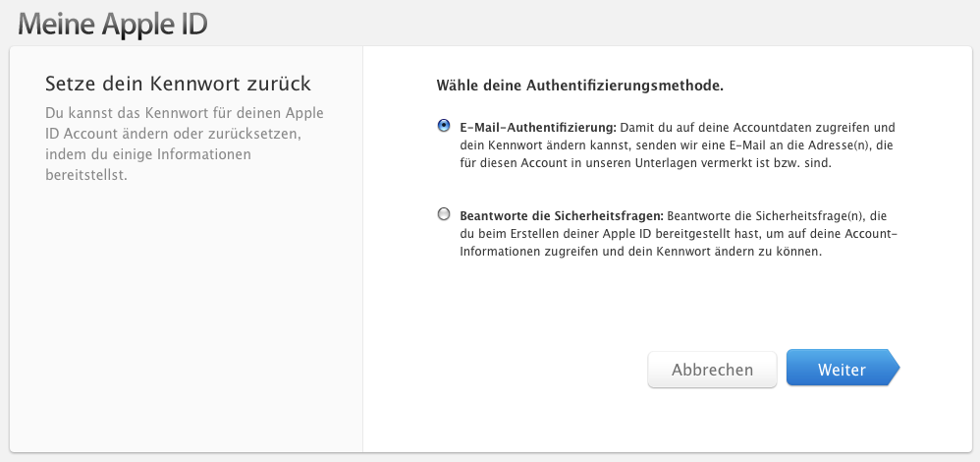This screenshot has width=980, height=462.
Task: Click the Meine Apple ID title
Action: pos(113,24)
